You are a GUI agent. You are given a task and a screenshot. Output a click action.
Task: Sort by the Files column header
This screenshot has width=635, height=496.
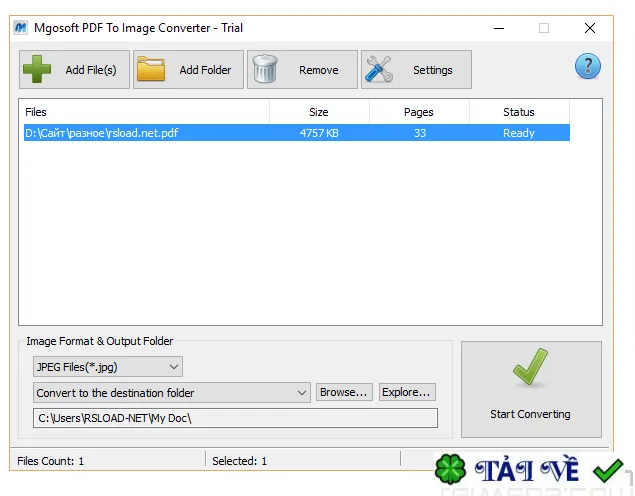[144, 112]
